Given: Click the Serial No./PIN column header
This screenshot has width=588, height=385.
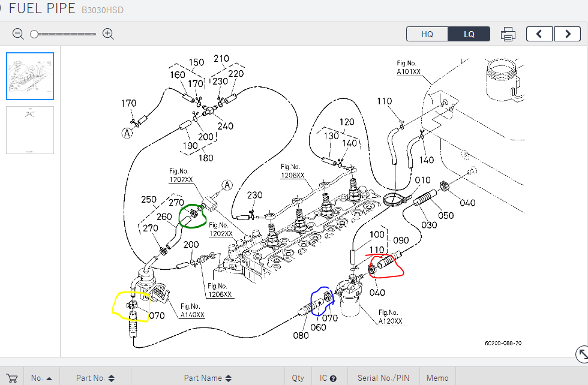Looking at the screenshot, I should [383, 378].
